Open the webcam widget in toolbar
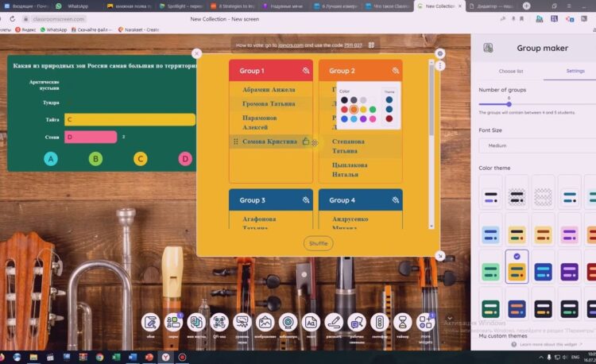This screenshot has height=364, width=596. click(x=288, y=323)
